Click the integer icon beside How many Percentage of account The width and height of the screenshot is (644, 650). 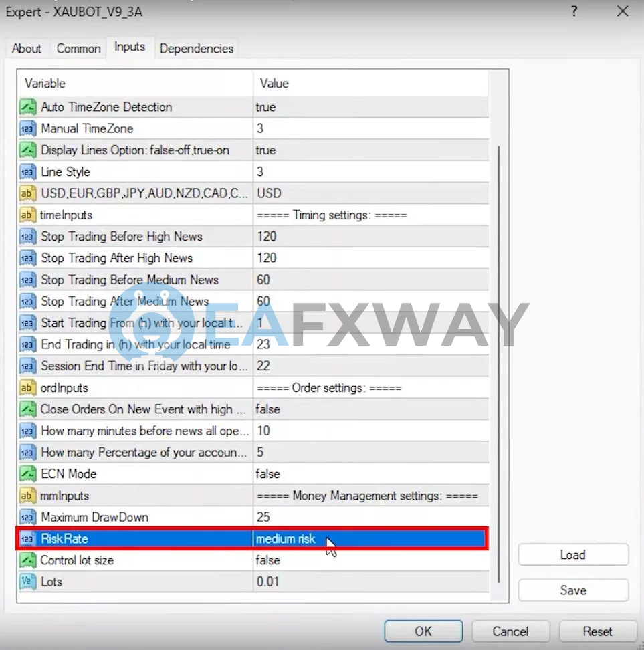(28, 452)
